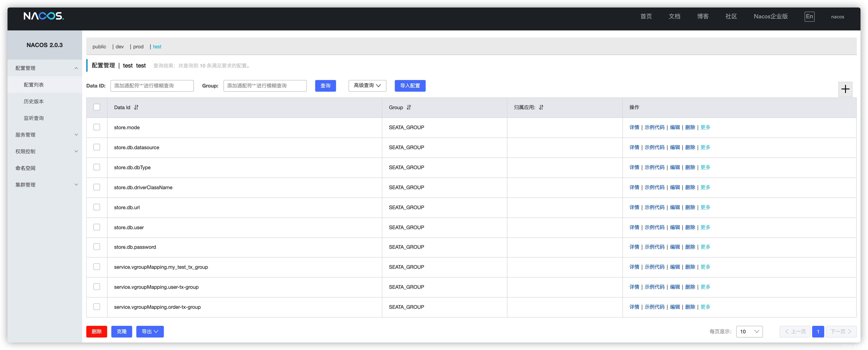The width and height of the screenshot is (868, 350).
Task: Focus the Group search field
Action: click(x=265, y=86)
